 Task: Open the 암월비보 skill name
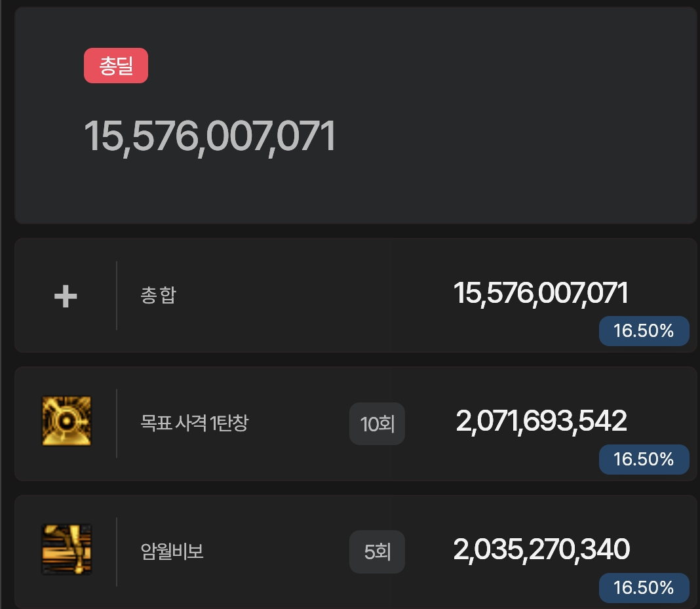(172, 551)
